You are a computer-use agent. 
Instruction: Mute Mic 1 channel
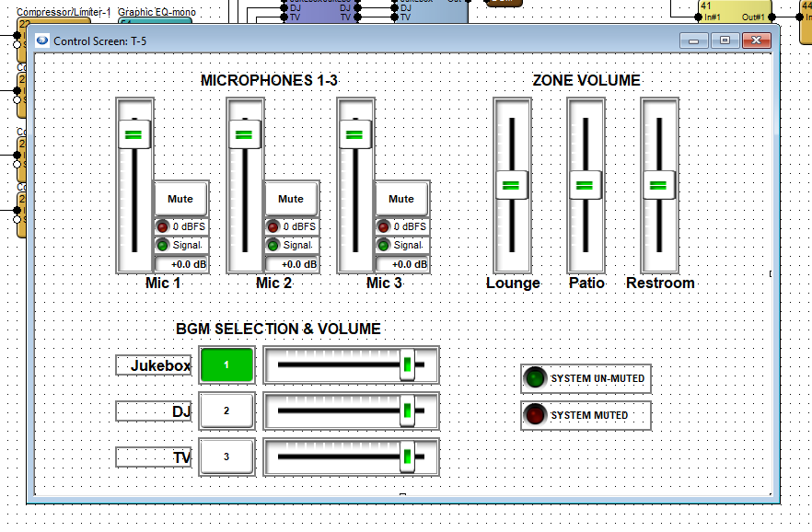(180, 199)
